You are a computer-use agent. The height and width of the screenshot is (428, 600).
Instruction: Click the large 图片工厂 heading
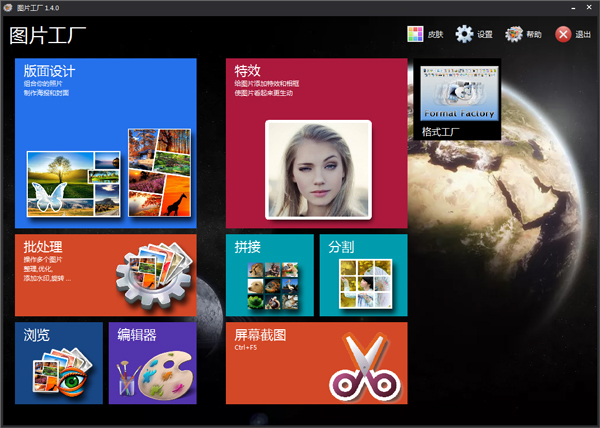[x=47, y=36]
